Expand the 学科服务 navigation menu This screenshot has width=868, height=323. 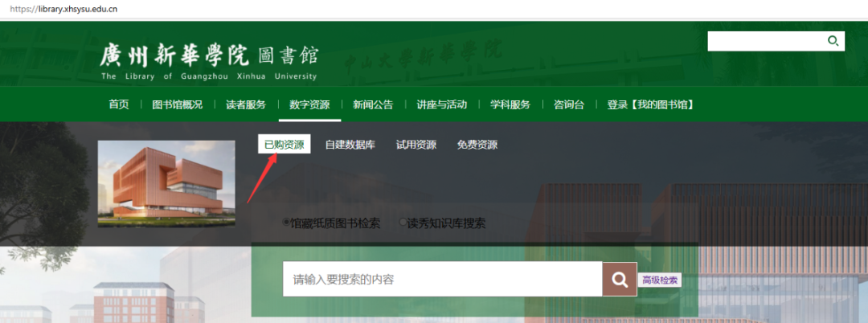(510, 104)
